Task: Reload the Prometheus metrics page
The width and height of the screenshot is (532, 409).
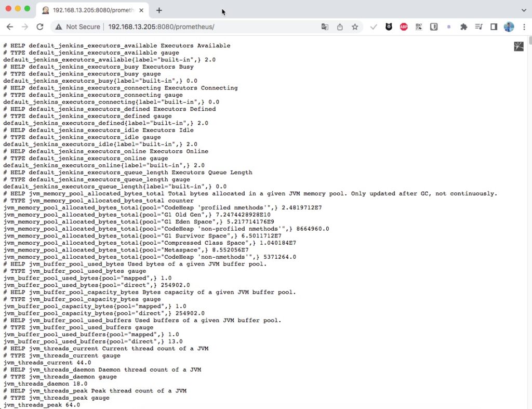Action: tap(39, 27)
